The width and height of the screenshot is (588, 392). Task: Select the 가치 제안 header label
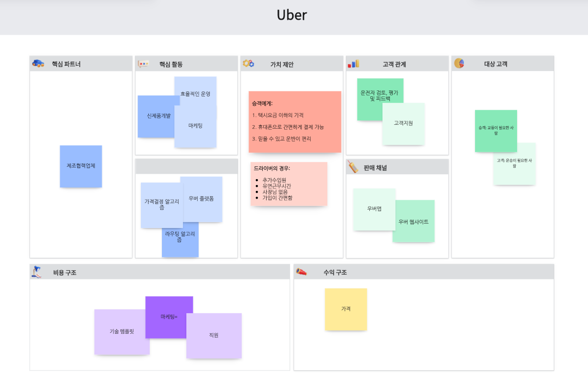point(282,64)
